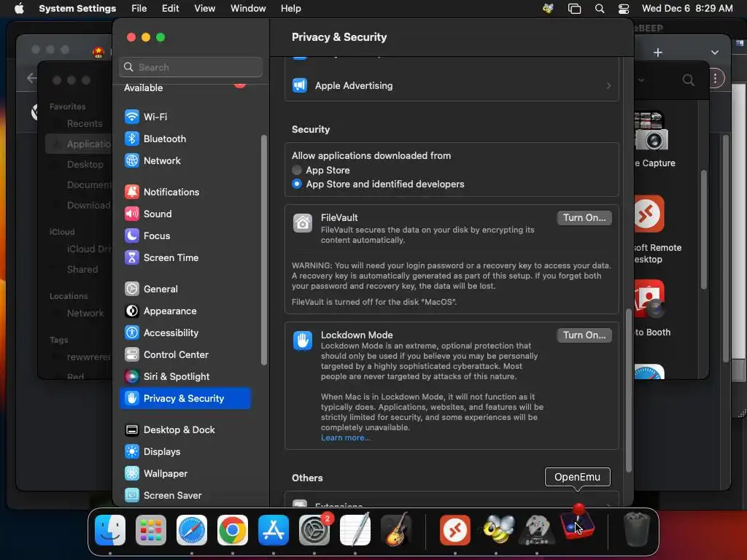
Task: Click Finder window search magnifier
Action: [x=688, y=80]
